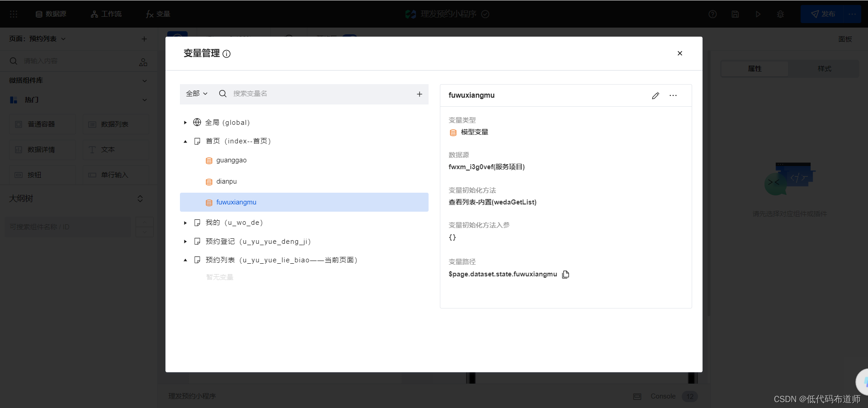Click the fwxm_i3g0vef(服务项目) data source text

click(x=486, y=167)
